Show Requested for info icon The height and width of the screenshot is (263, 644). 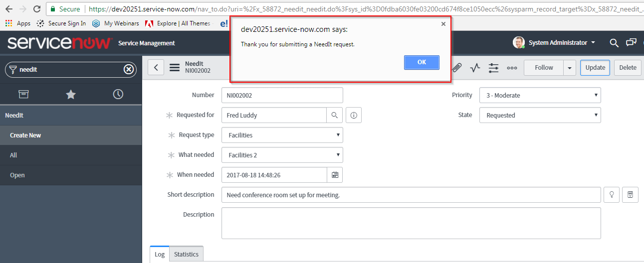coord(354,115)
